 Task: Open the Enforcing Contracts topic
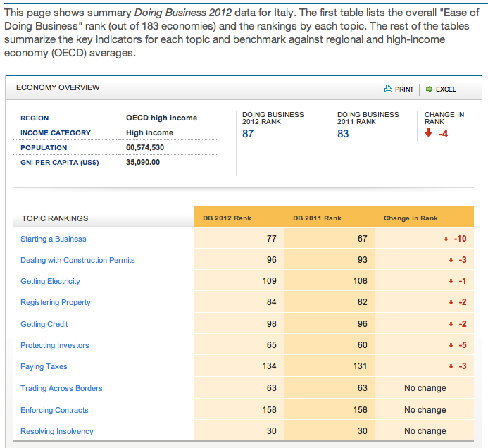click(54, 410)
